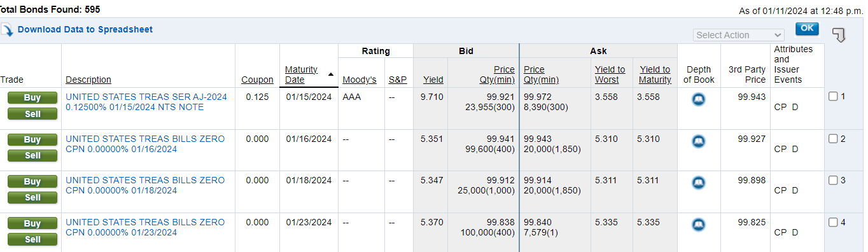Open the Treasury Bills 01/23/2024 description link
This screenshot has height=252, width=868.
(145, 228)
